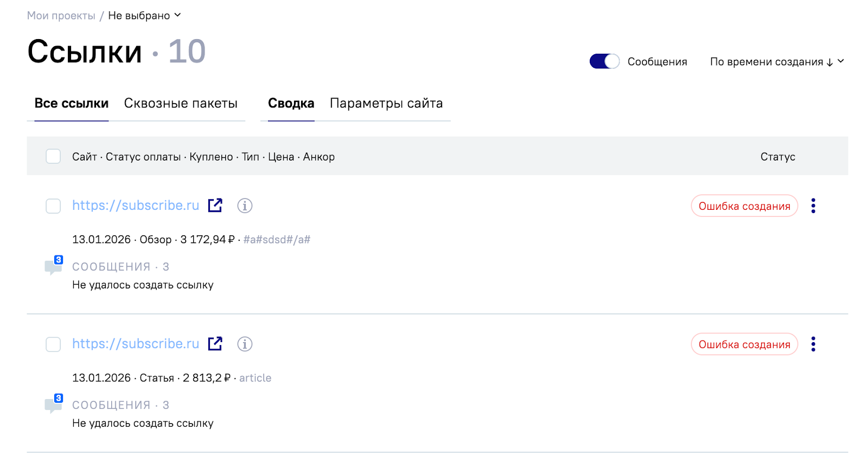Viewport: 868px width, 456px height.
Task: Click messages chat icon in second row
Action: click(x=53, y=404)
